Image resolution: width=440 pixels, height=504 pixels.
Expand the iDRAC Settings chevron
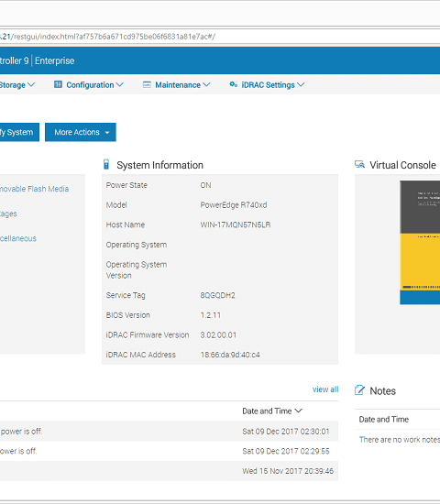tap(301, 84)
